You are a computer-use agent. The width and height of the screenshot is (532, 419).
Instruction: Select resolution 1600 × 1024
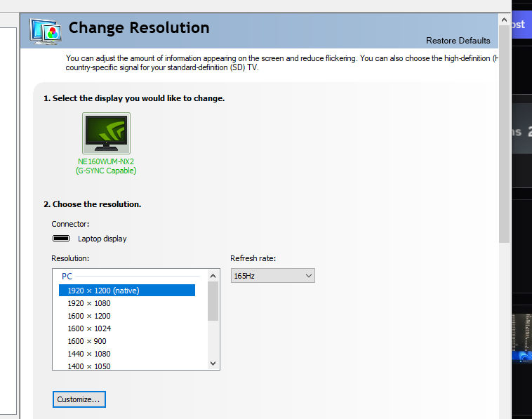pyautogui.click(x=89, y=328)
